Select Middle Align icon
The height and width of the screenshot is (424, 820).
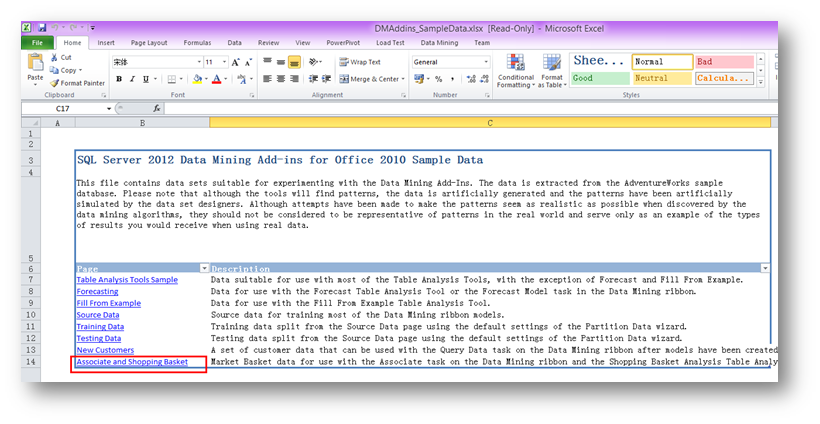(x=281, y=62)
